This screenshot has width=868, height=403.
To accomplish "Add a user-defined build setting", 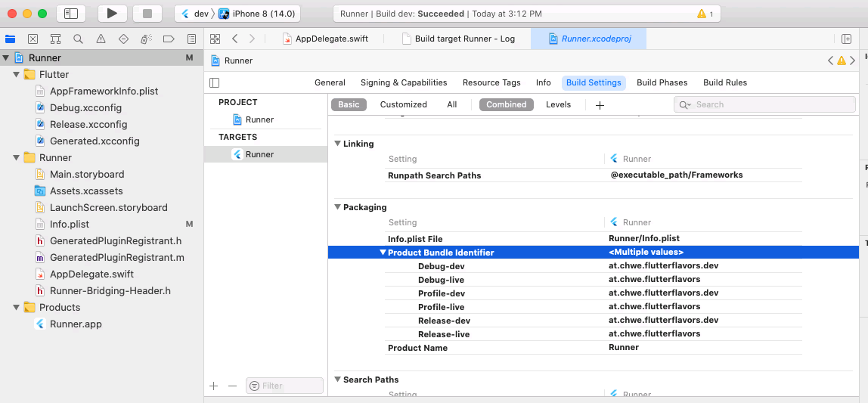I will click(600, 104).
